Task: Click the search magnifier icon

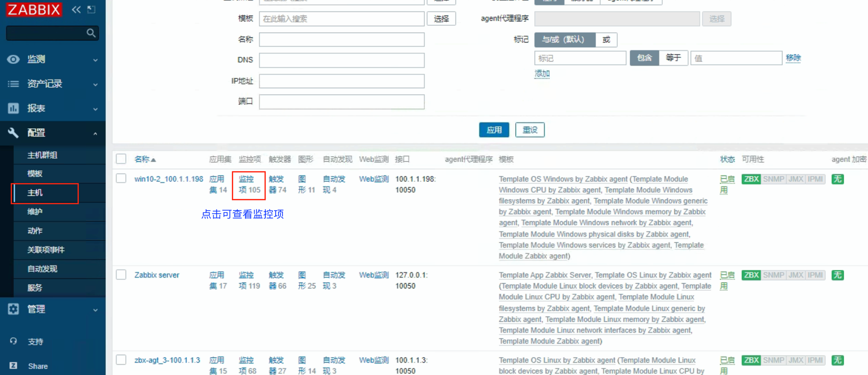Action: point(91,33)
